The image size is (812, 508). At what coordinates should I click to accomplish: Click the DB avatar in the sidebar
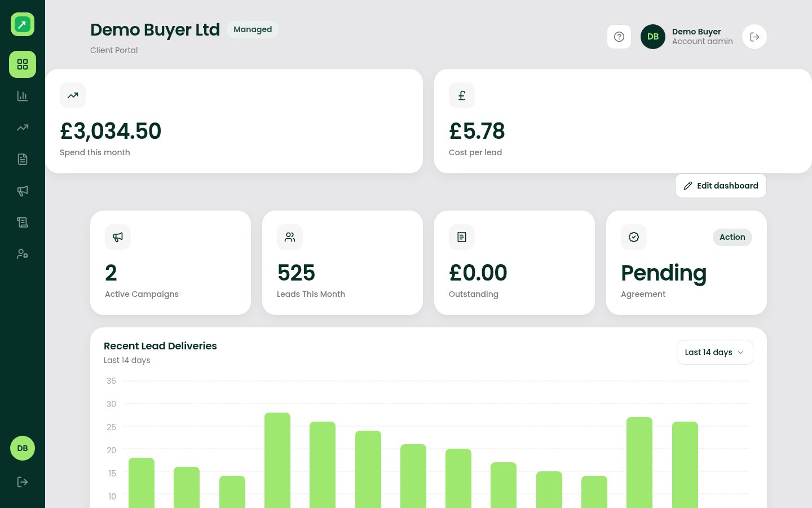23,448
